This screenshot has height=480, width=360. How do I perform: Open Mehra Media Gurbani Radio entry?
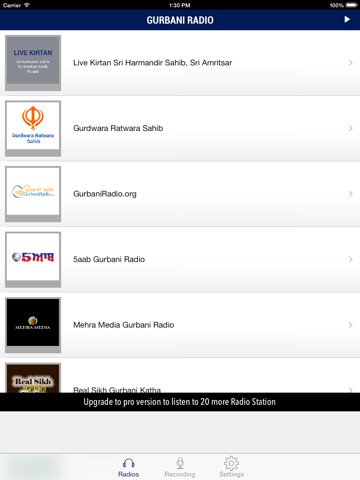[x=180, y=325]
